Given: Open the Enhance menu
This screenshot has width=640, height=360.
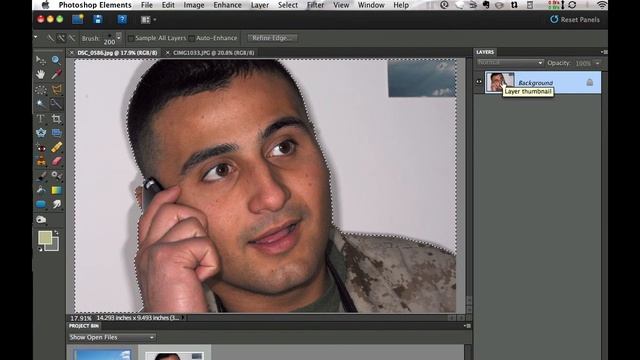Looking at the screenshot, I should click(x=227, y=5).
